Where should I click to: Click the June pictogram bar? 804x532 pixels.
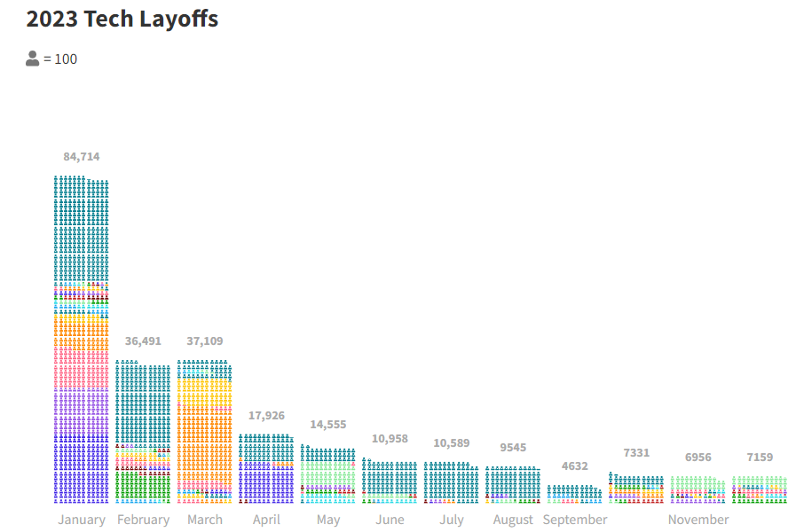point(390,481)
